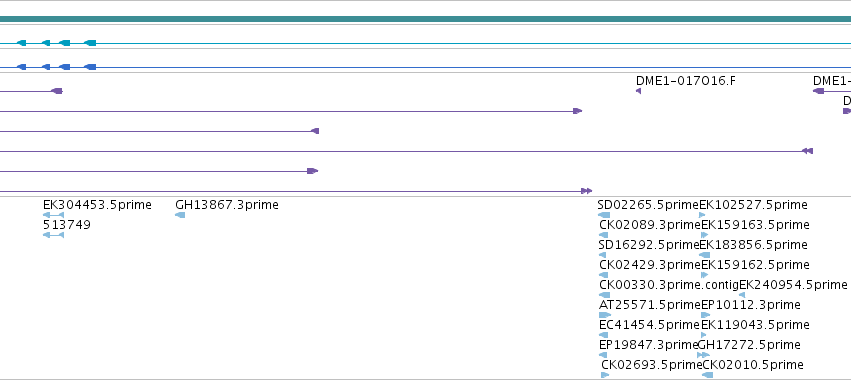This screenshot has height=380, width=851.
Task: Click the EK102527.5prime EST label
Action: [x=753, y=205]
